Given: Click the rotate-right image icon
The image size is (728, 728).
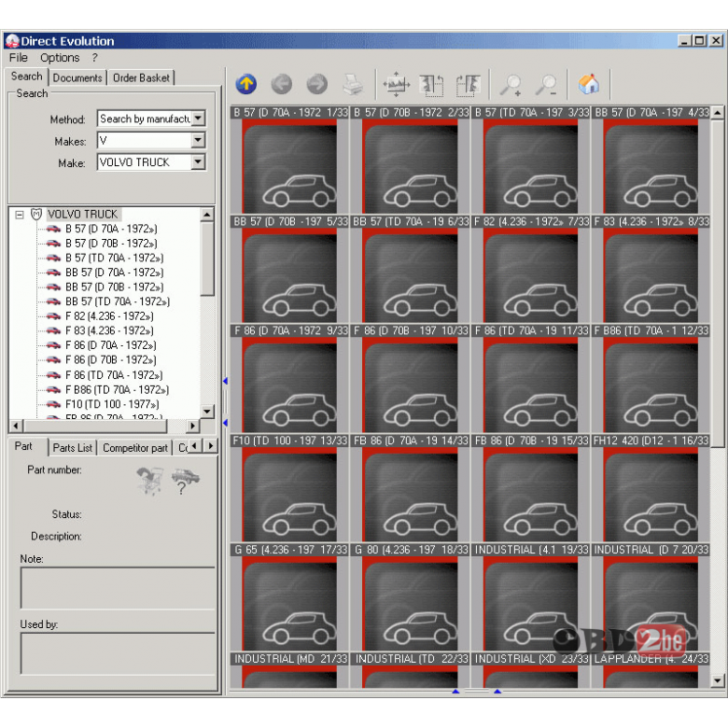Looking at the screenshot, I should coord(468,86).
